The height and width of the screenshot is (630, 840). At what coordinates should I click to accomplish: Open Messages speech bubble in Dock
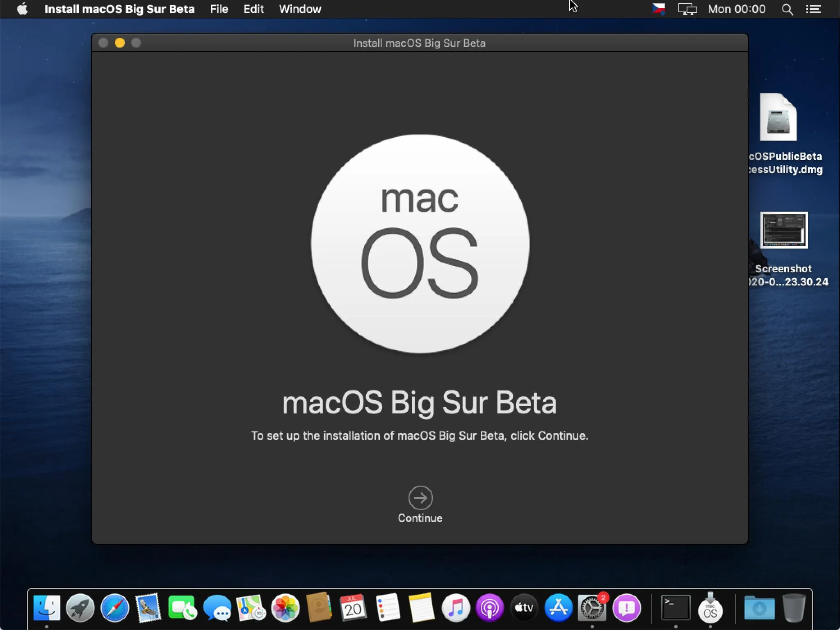click(217, 607)
